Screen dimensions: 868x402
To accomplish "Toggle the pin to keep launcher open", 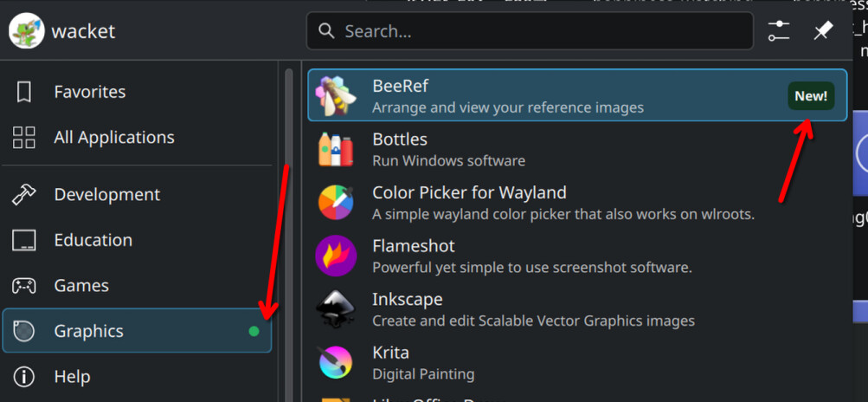I will pyautogui.click(x=823, y=31).
